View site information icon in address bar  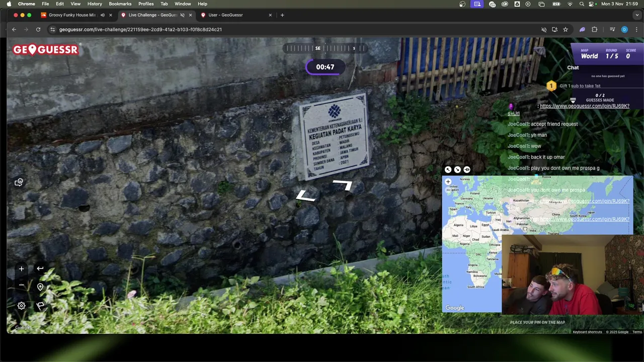[52, 30]
